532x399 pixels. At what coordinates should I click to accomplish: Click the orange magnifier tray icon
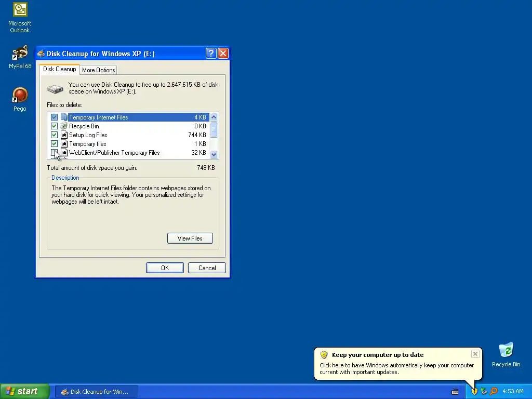pos(494,391)
